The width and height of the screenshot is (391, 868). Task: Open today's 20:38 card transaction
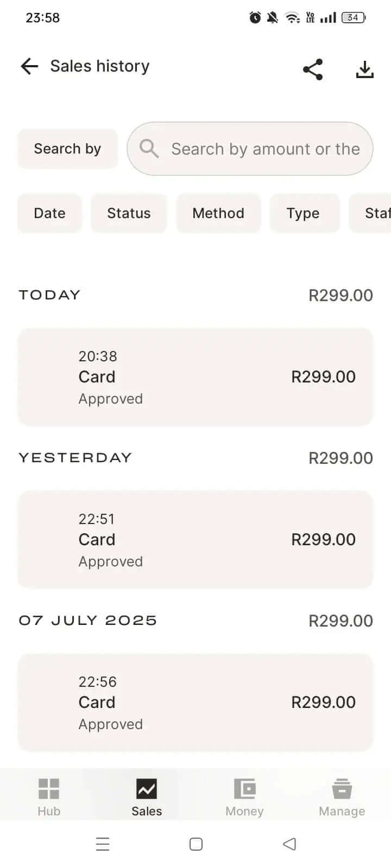click(195, 377)
